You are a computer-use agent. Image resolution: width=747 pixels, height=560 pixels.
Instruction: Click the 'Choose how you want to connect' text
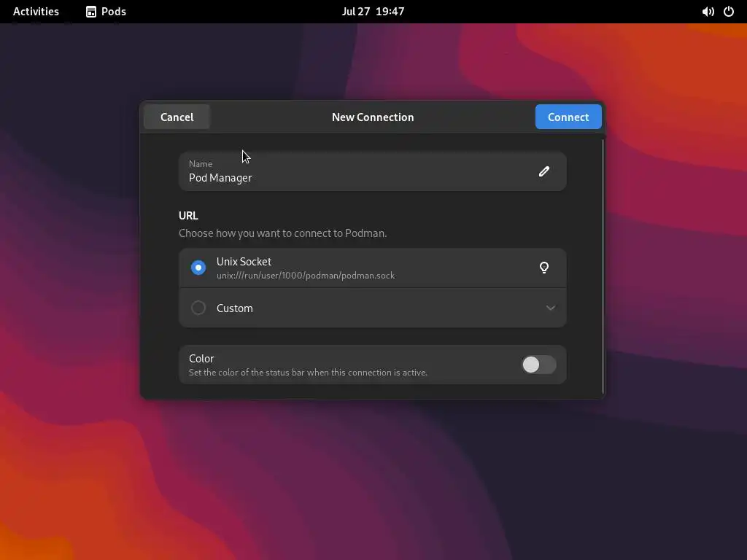click(x=282, y=233)
